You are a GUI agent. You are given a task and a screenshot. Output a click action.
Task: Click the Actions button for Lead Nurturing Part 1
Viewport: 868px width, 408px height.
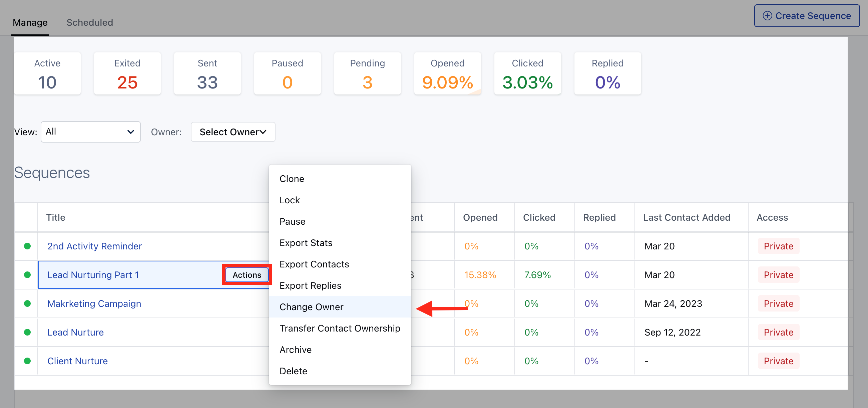tap(247, 275)
